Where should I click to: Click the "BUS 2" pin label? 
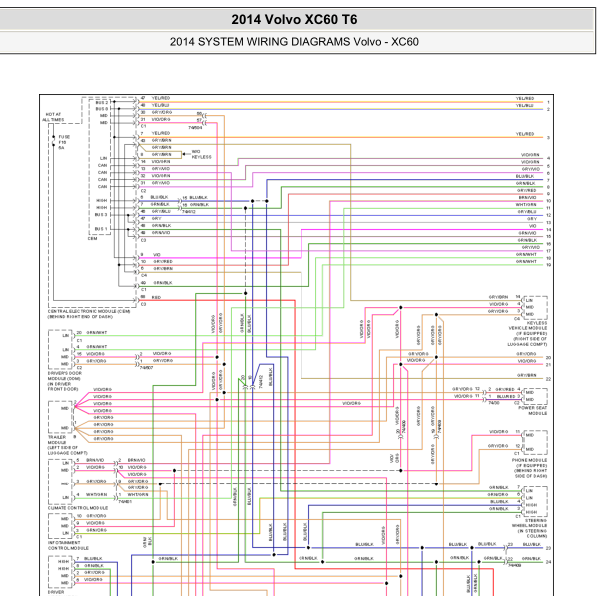coord(102,102)
